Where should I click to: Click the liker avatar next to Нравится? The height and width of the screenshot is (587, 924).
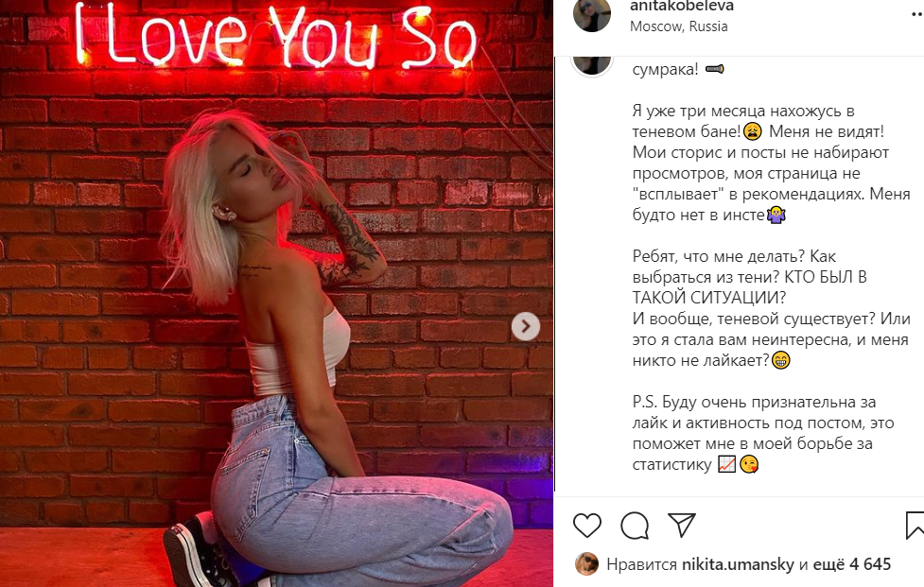point(586,564)
